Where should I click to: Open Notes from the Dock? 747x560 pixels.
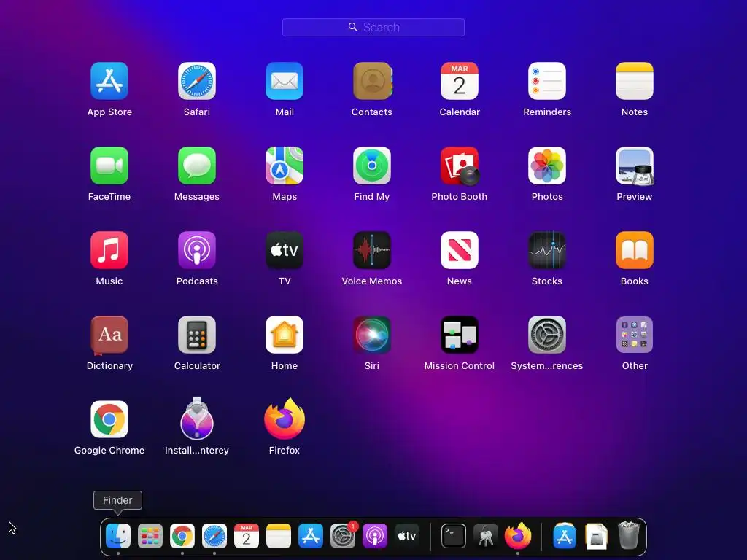coord(278,536)
